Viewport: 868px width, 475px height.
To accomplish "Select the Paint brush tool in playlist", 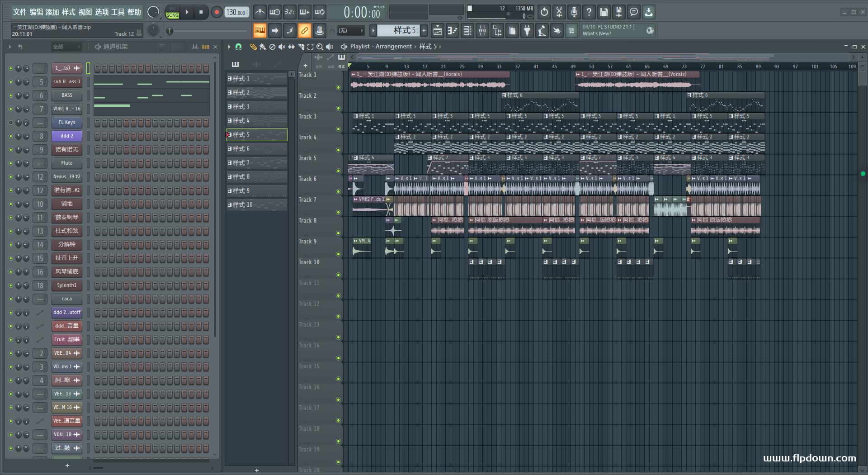I will [263, 47].
